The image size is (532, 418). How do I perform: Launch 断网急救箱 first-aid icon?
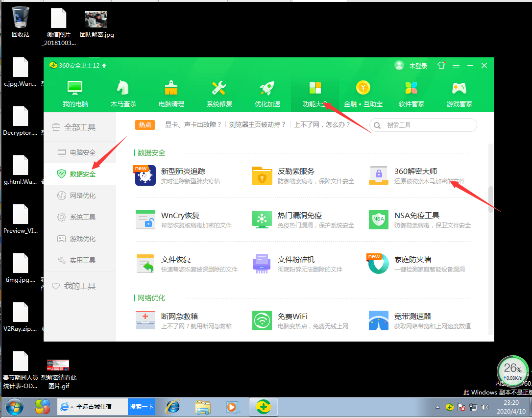click(x=145, y=320)
